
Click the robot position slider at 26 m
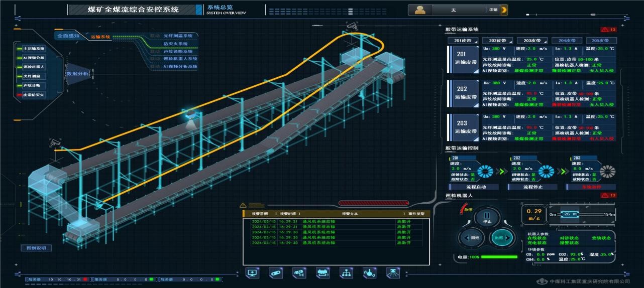[569, 214]
